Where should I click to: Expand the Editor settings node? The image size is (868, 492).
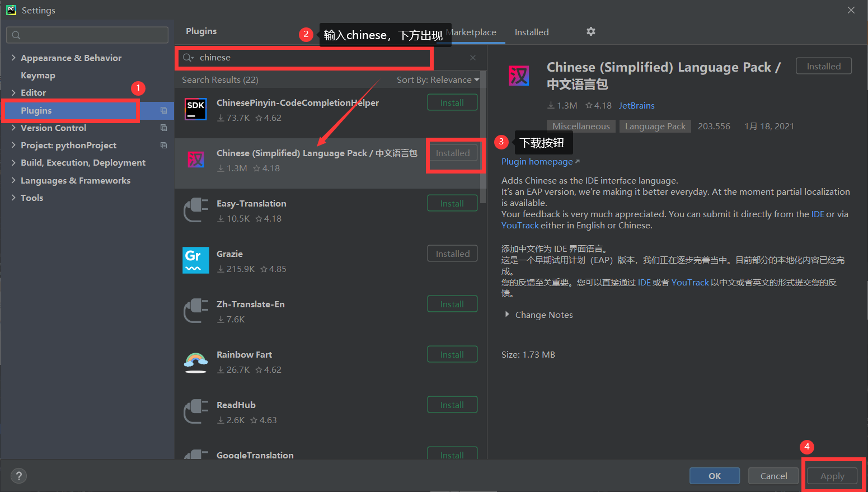(x=13, y=92)
